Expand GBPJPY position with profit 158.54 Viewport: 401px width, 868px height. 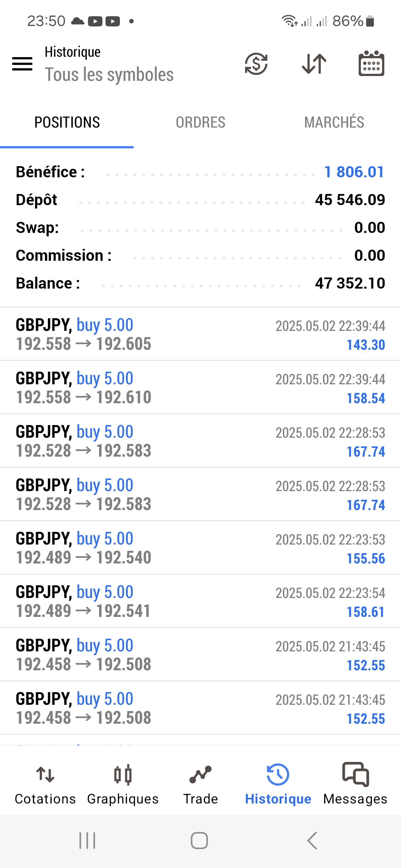(x=200, y=388)
